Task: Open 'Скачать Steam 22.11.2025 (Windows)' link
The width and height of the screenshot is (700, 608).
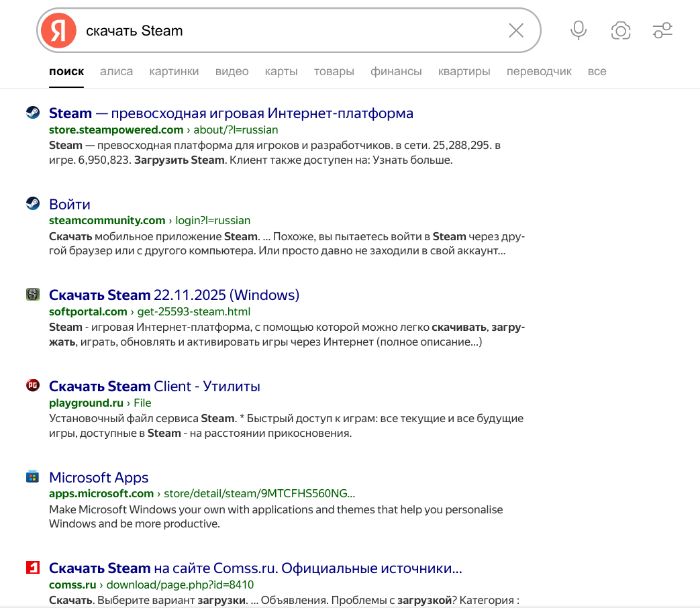Action: [174, 295]
